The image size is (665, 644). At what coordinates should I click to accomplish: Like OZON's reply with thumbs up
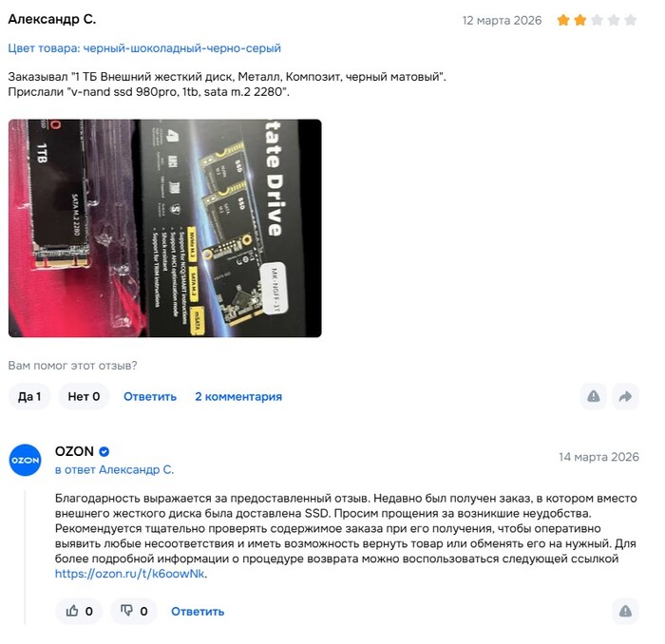click(x=79, y=611)
